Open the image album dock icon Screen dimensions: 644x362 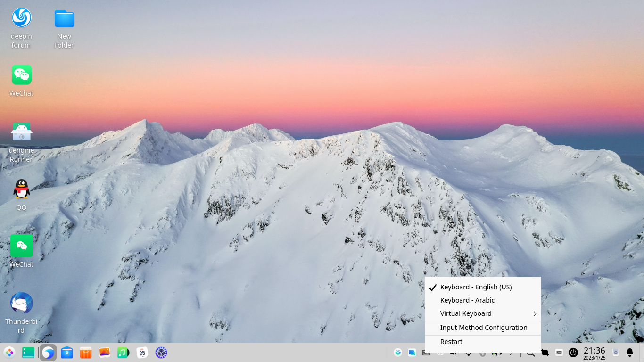pos(105,353)
